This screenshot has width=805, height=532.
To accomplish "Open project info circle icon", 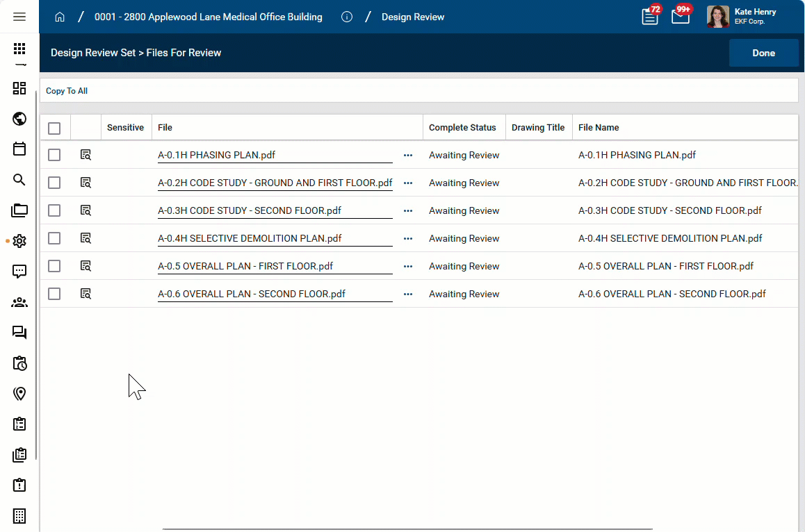I will [x=347, y=17].
